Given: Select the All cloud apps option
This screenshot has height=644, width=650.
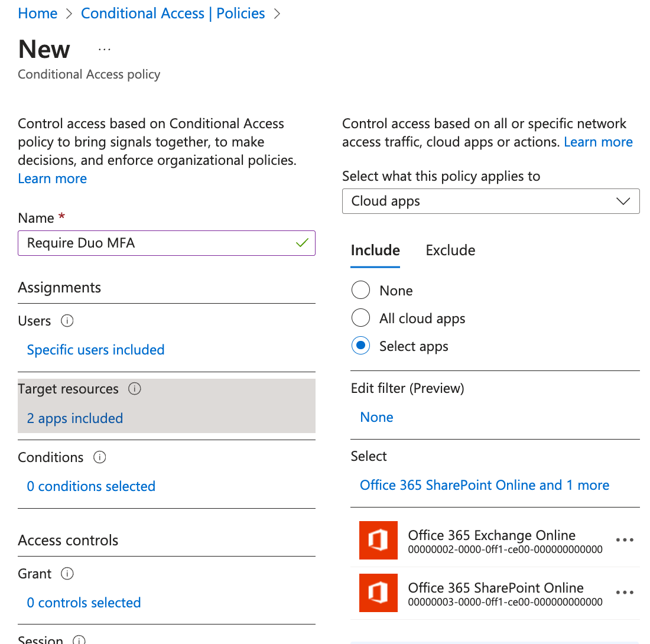Looking at the screenshot, I should (360, 317).
